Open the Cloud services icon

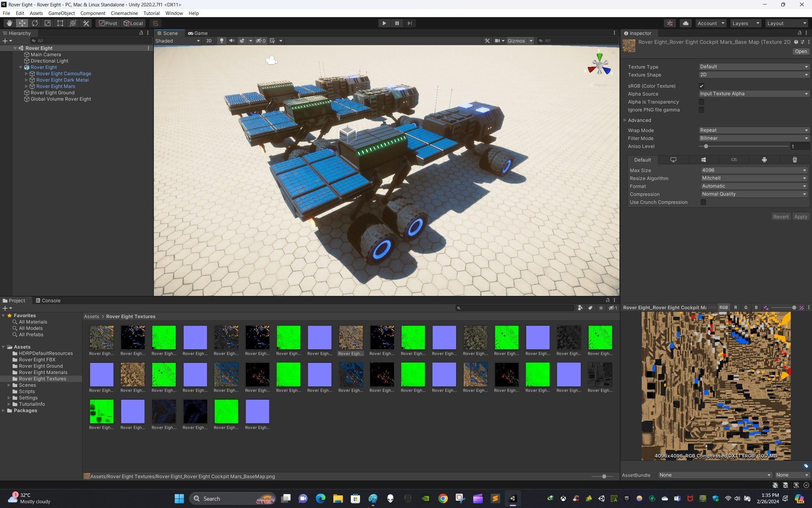point(685,23)
